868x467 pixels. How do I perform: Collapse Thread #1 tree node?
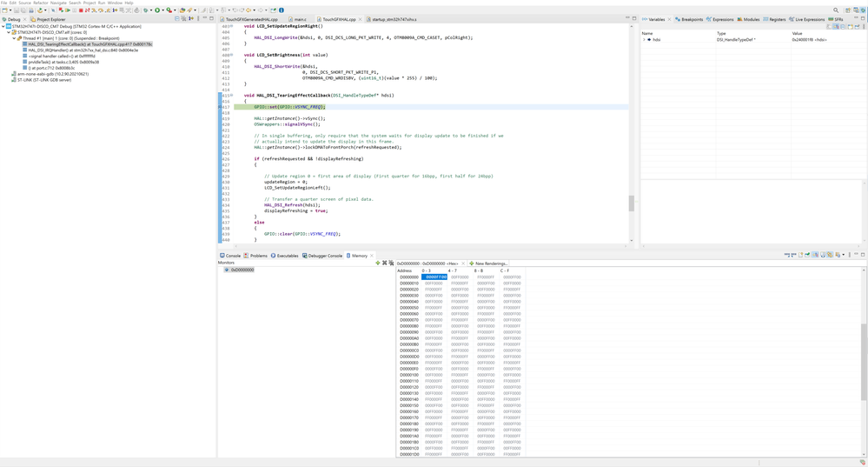tap(14, 38)
